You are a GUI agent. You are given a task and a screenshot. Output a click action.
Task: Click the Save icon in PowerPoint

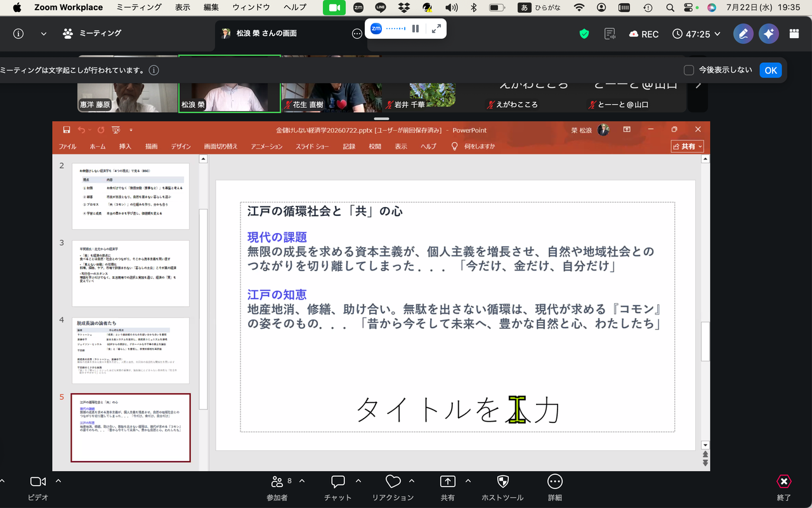(67, 130)
